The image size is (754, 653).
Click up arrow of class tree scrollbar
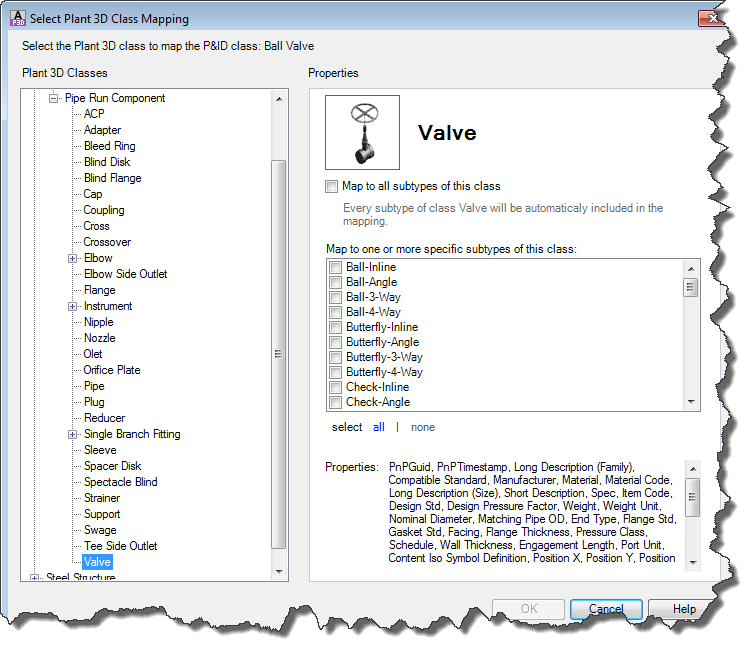tap(279, 99)
